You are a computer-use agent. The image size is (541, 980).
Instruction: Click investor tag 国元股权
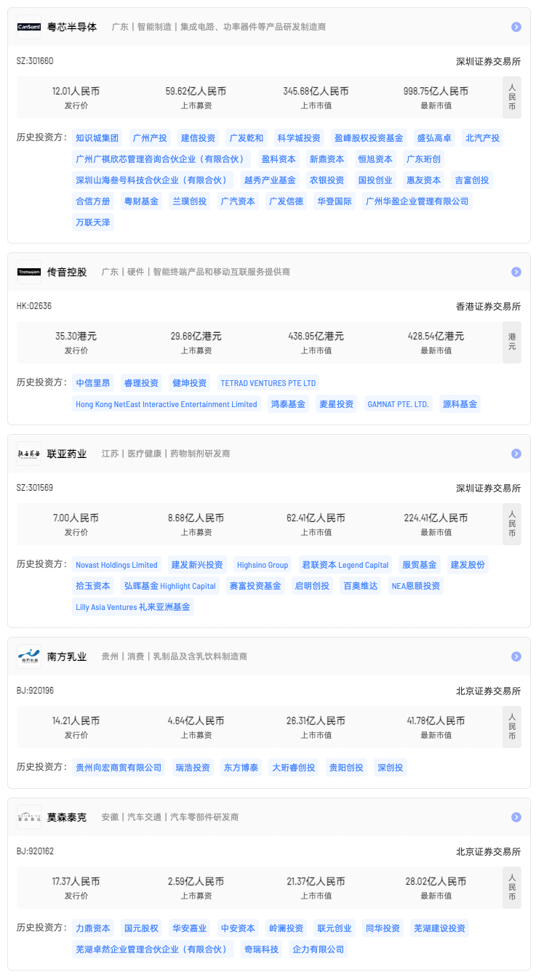pos(141,928)
